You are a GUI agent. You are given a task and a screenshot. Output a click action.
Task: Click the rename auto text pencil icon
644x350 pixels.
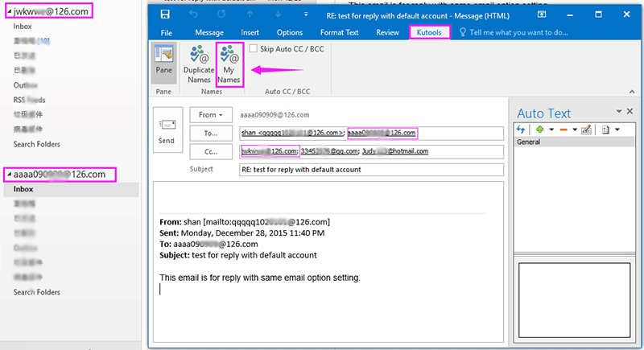(x=587, y=130)
